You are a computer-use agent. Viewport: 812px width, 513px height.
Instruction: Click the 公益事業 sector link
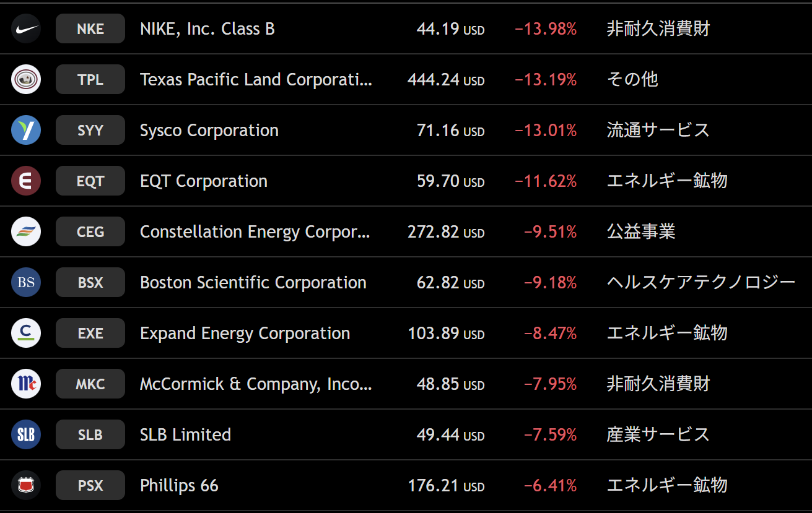tap(641, 232)
